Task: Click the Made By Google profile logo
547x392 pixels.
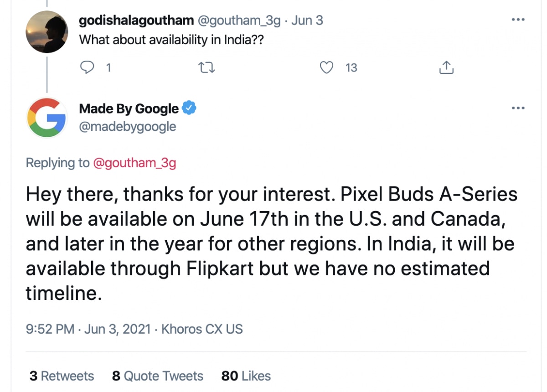Action: coord(47,117)
